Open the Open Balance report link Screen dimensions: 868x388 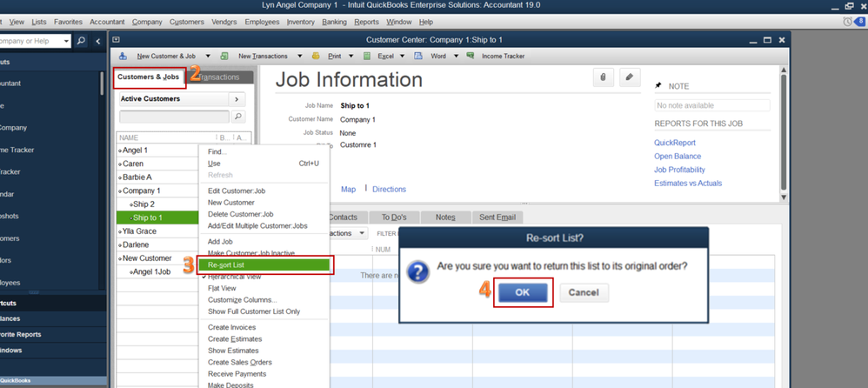pos(678,157)
